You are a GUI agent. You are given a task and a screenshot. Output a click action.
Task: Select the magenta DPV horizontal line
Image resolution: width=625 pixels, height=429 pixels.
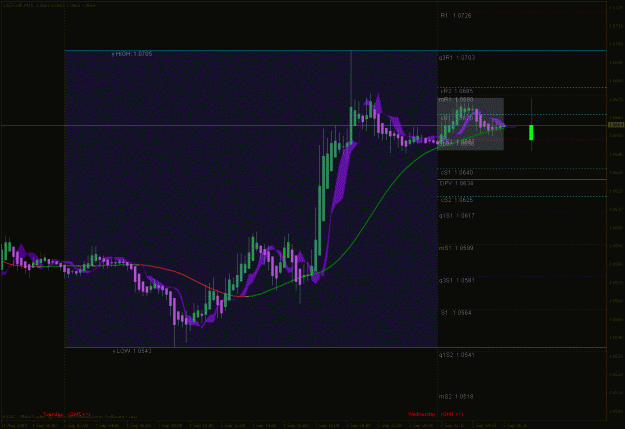(522, 180)
